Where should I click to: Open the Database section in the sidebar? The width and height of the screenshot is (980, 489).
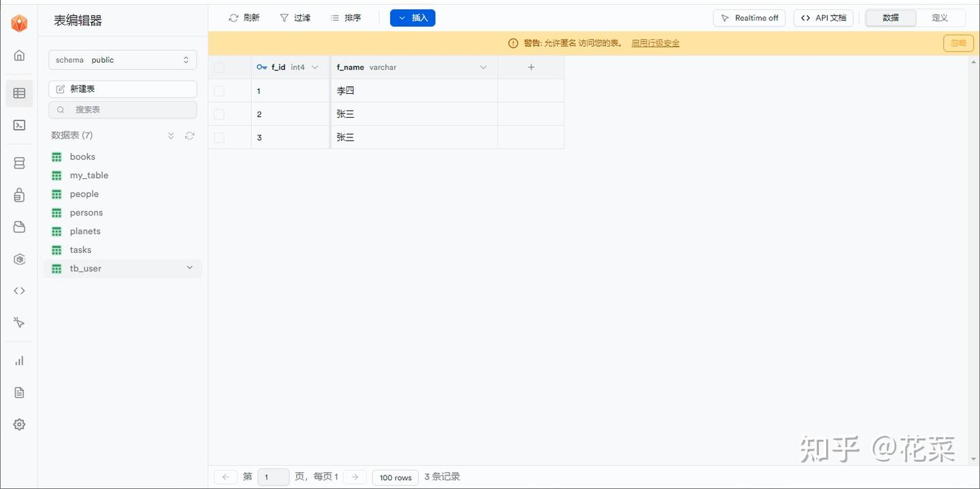click(18, 163)
